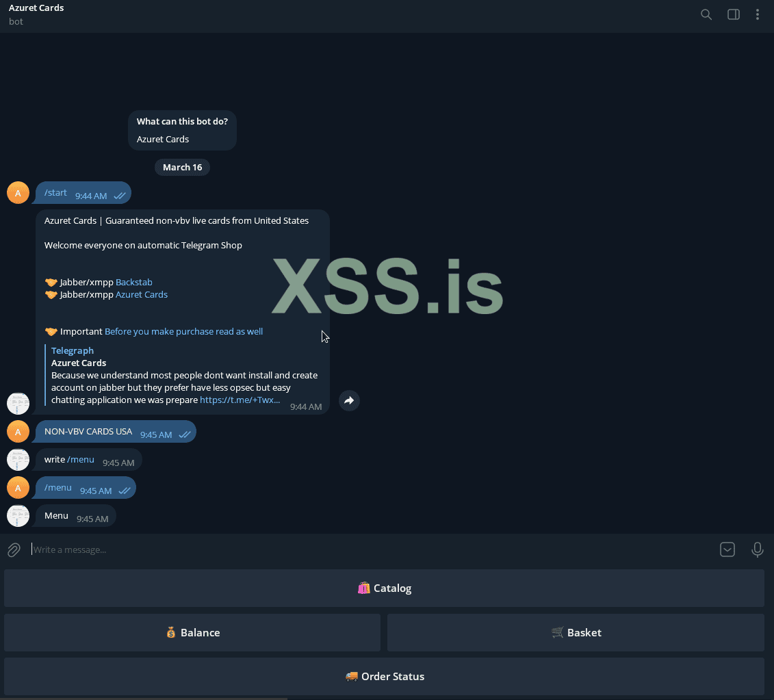Viewport: 774px width, 700px height.
Task: Attach a file with the paperclip
Action: tap(13, 549)
